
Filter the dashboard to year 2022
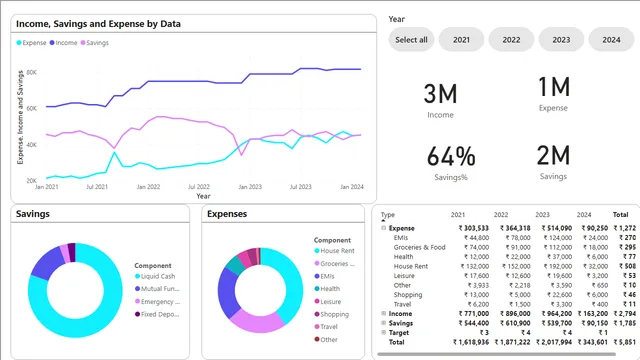coord(511,40)
